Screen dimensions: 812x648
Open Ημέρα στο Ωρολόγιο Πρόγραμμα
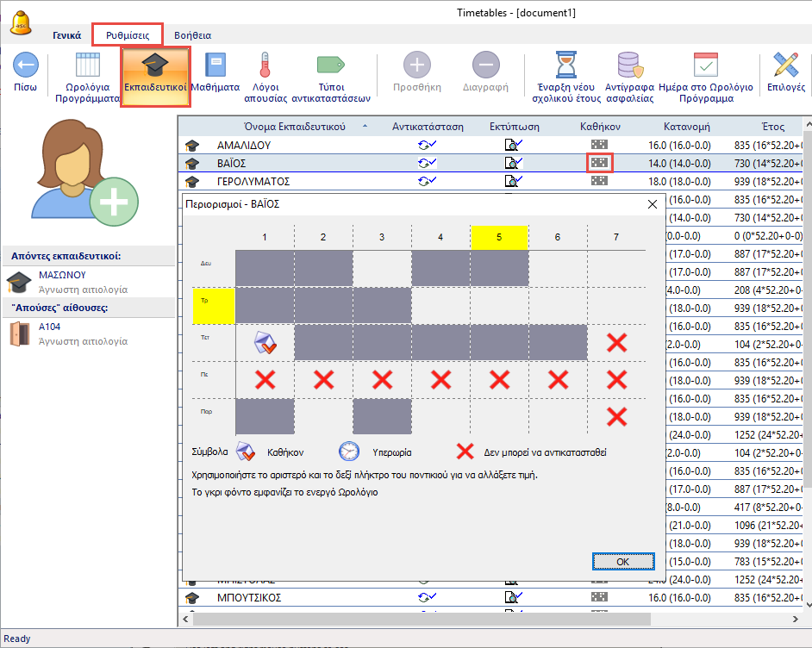pos(706,77)
